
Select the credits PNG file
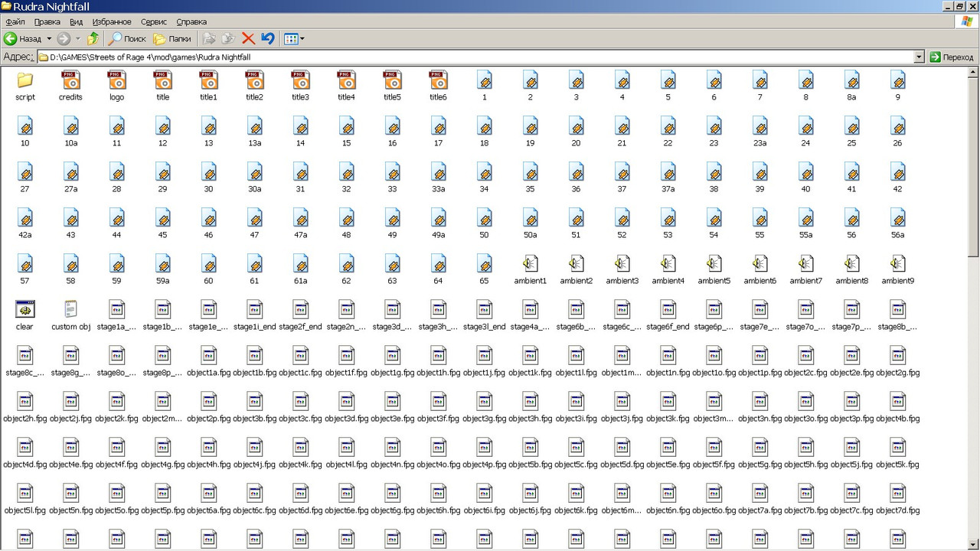pos(70,80)
